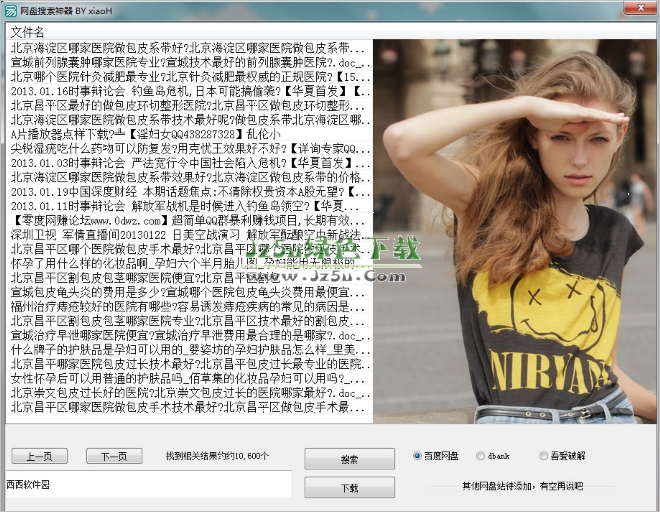Click the 找到相关结果约10,600个 result count text

point(217,456)
